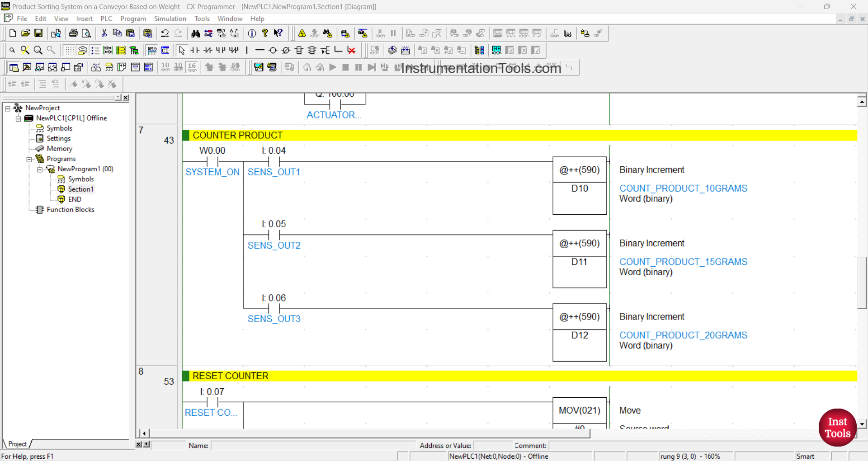Select the New Closed Contact tool

pyautogui.click(x=208, y=50)
